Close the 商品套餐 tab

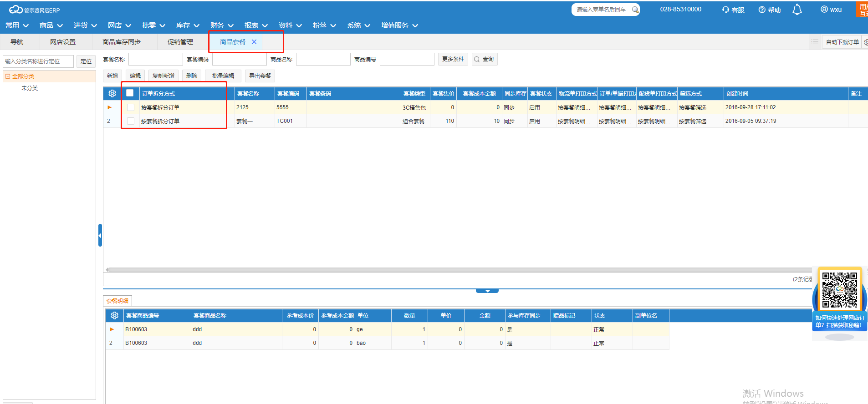254,42
